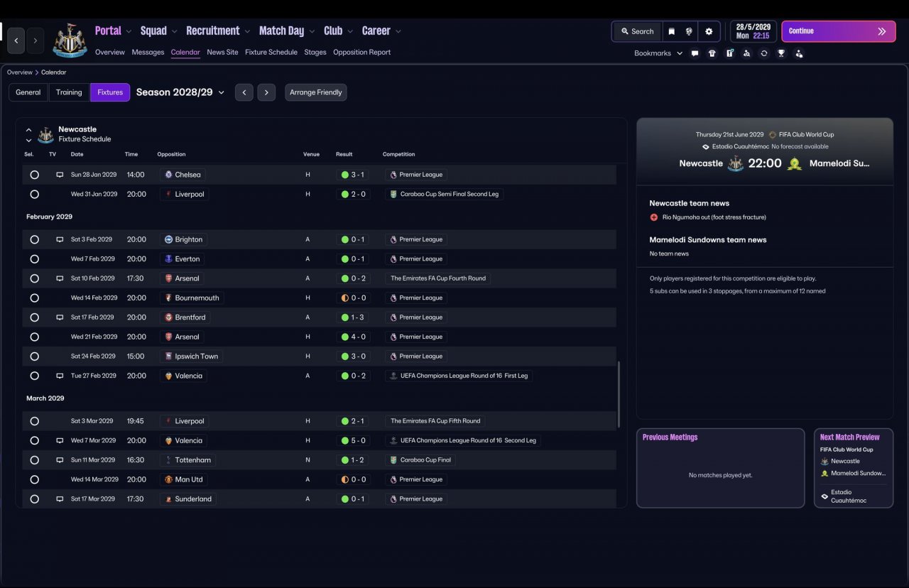This screenshot has height=588, width=909.
Task: Switch to the Training calendar view
Action: (69, 92)
